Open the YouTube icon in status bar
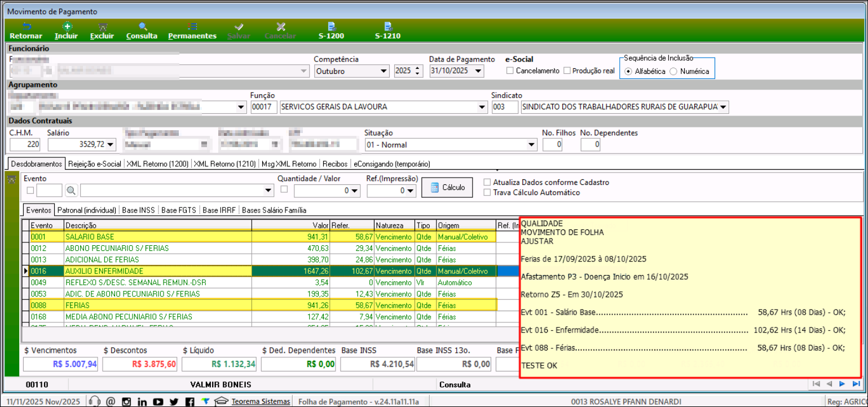Viewport: 868px width, 407px height. click(x=158, y=401)
